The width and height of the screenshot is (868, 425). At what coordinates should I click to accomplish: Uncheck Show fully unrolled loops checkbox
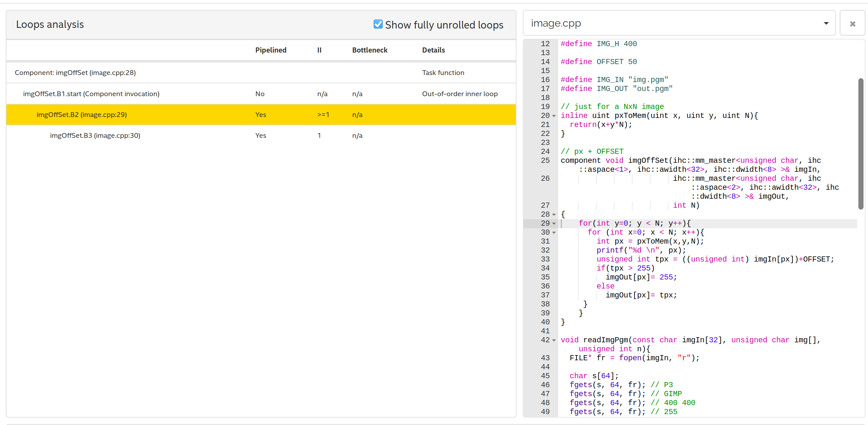[x=378, y=24]
